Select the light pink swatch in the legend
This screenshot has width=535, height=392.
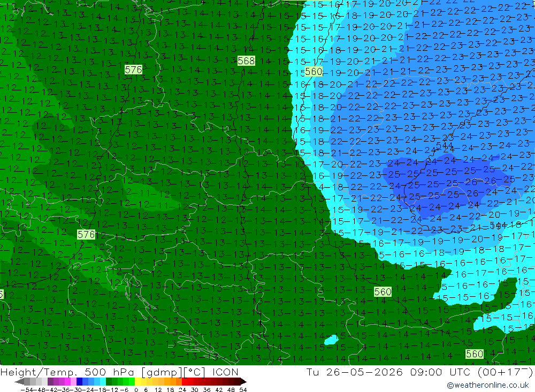pos(73,382)
